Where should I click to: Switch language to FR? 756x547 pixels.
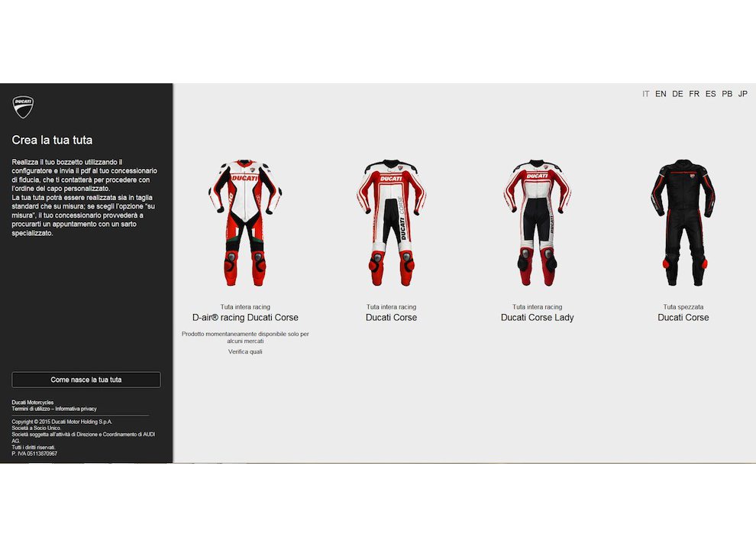[694, 94]
